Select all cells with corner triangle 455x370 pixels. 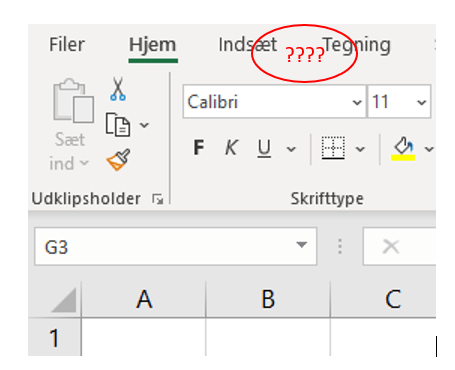63,300
